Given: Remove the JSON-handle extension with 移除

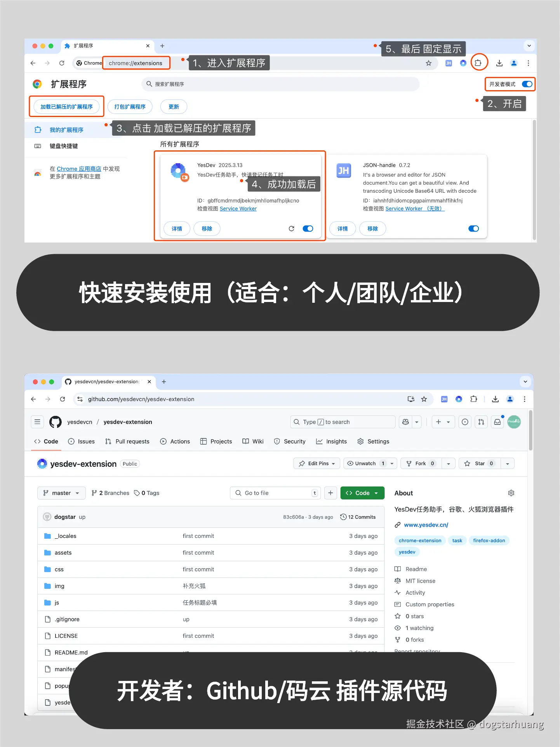Looking at the screenshot, I should [x=372, y=229].
